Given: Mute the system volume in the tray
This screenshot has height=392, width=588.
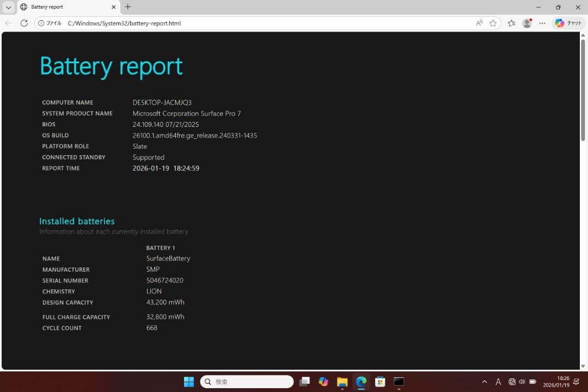Looking at the screenshot, I should [x=522, y=382].
